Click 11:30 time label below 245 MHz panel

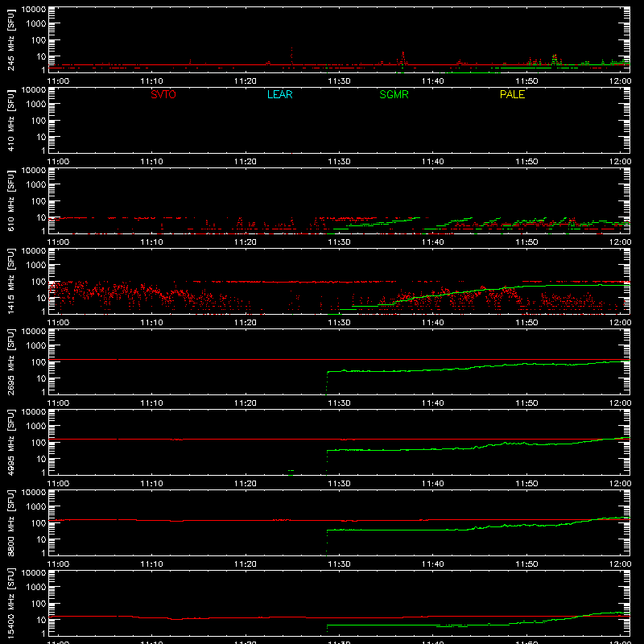[x=339, y=81]
